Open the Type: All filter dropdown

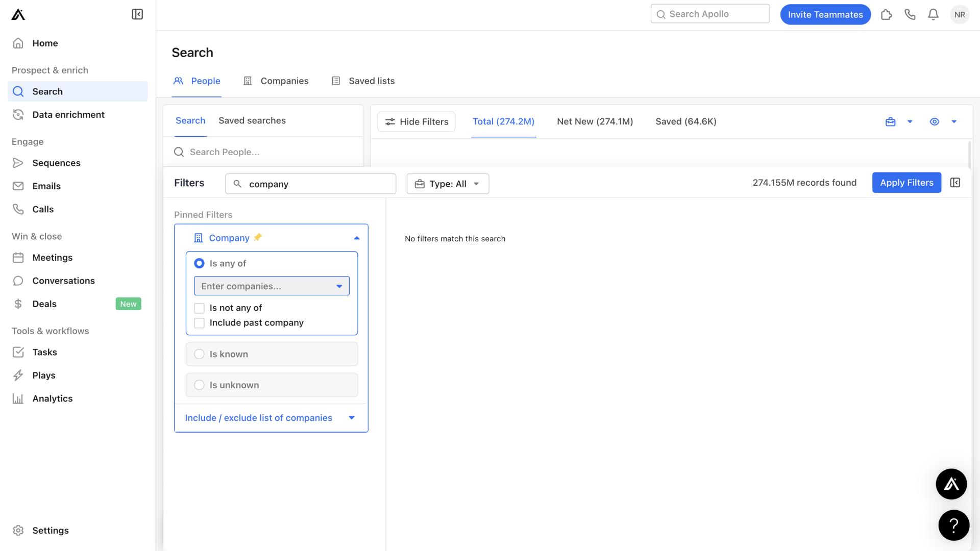(448, 183)
